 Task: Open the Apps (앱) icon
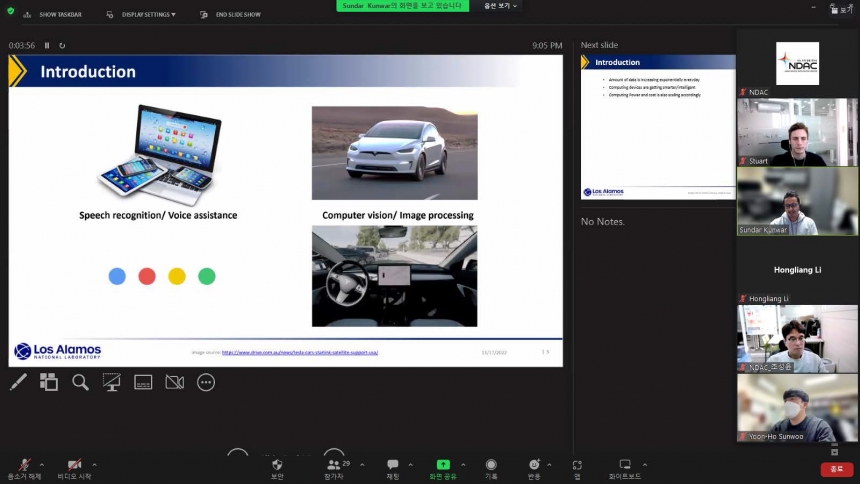pyautogui.click(x=577, y=465)
